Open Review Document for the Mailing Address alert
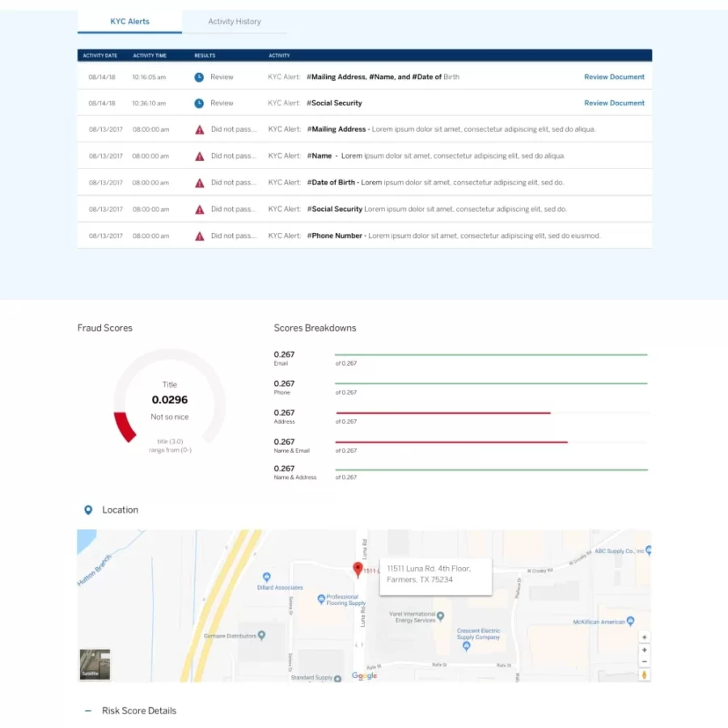The width and height of the screenshot is (728, 728). (x=614, y=78)
